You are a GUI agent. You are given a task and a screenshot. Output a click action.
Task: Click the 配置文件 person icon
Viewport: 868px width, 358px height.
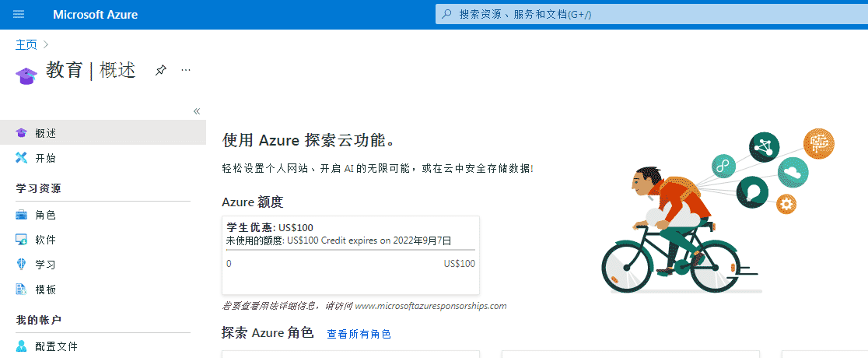[x=21, y=346]
